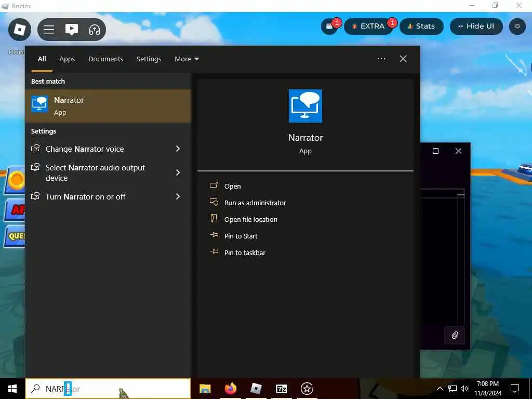Click the EXTRA button in Roblox
This screenshot has height=399, width=532.
point(368,26)
